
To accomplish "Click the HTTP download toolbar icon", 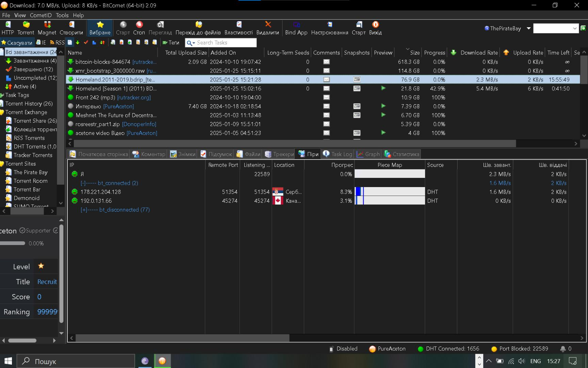I will coord(8,28).
